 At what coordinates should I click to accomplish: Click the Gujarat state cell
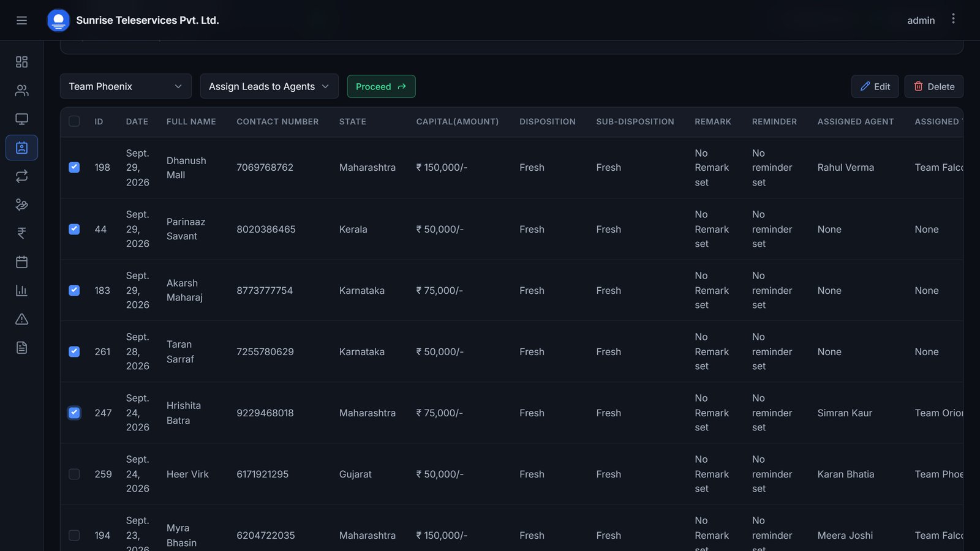point(355,474)
